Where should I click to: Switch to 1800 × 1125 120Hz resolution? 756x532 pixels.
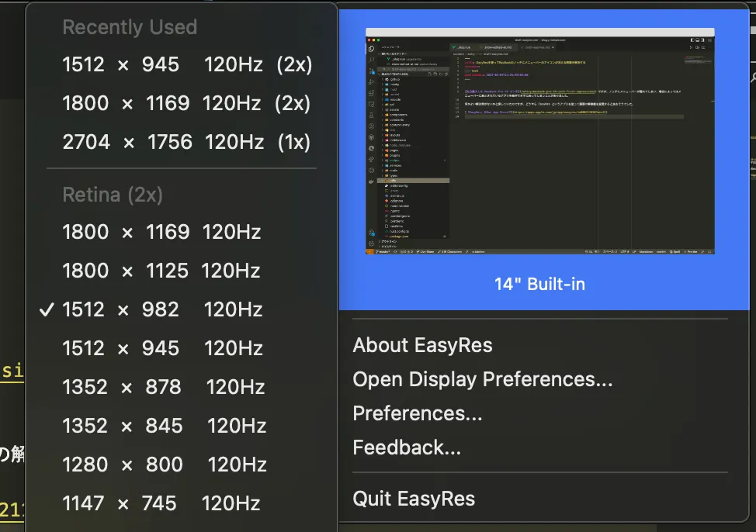[x=161, y=271]
